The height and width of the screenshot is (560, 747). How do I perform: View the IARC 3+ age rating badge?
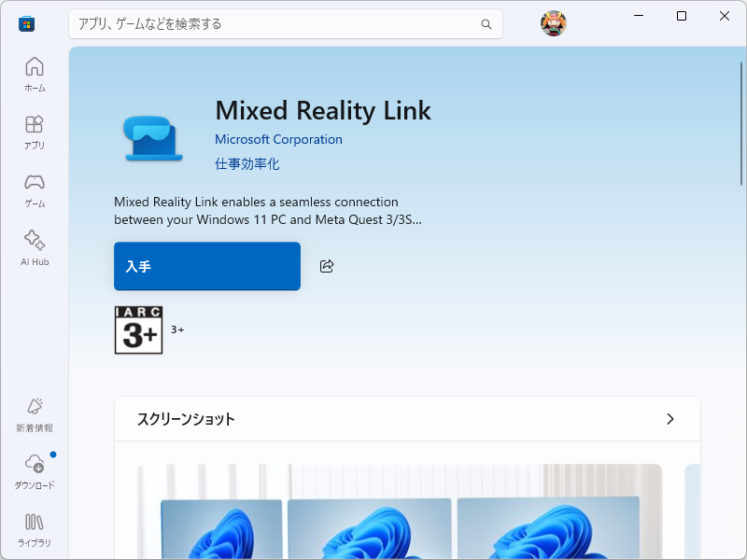[x=138, y=330]
